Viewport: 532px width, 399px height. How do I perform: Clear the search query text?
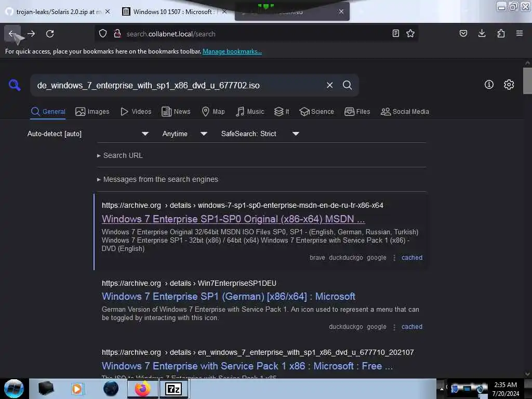pyautogui.click(x=329, y=85)
